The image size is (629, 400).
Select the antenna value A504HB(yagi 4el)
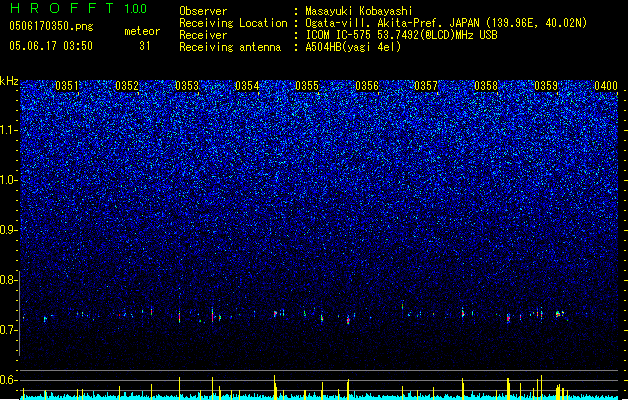353,47
